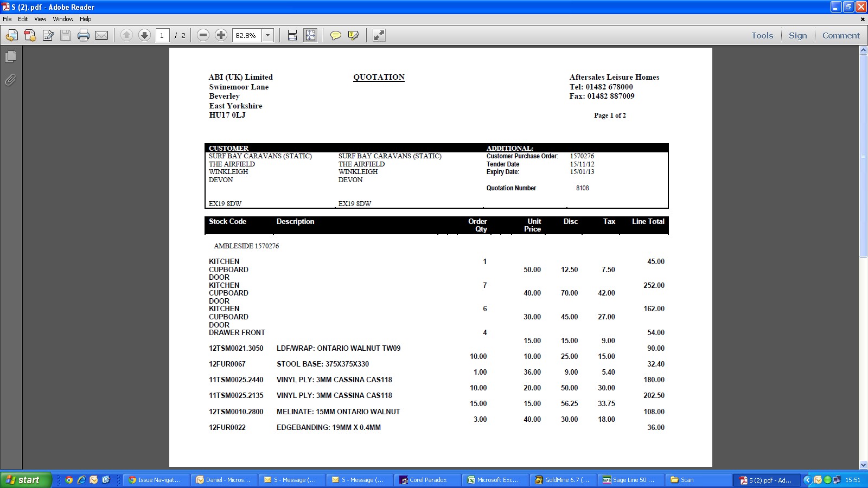Open the Tools pane
This screenshot has height=488, width=868.
762,36
